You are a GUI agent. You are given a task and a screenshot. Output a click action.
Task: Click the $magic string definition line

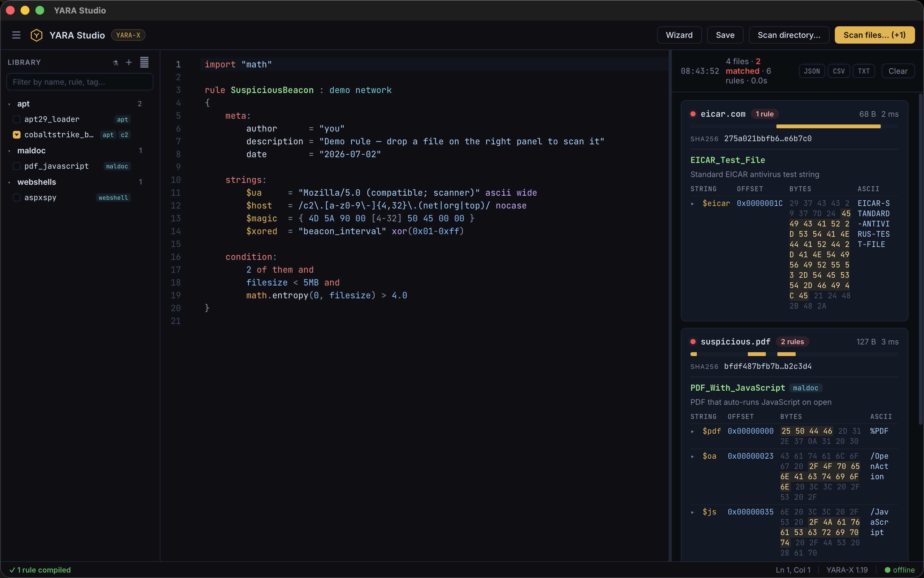pos(360,219)
